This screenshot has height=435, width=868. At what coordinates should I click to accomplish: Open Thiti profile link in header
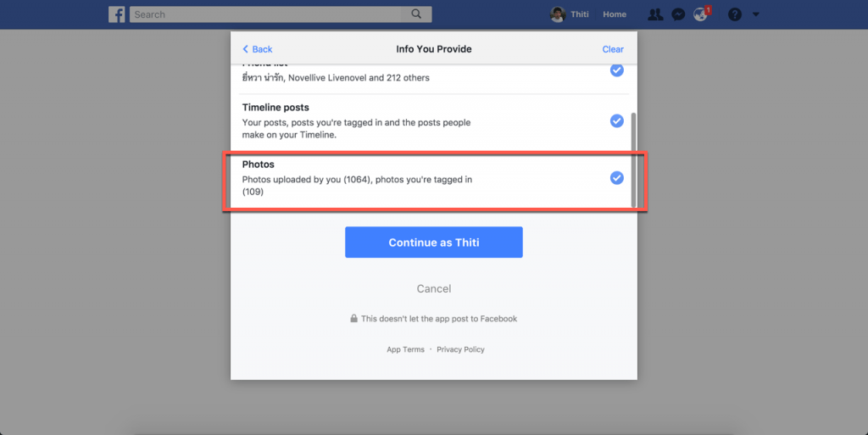580,14
